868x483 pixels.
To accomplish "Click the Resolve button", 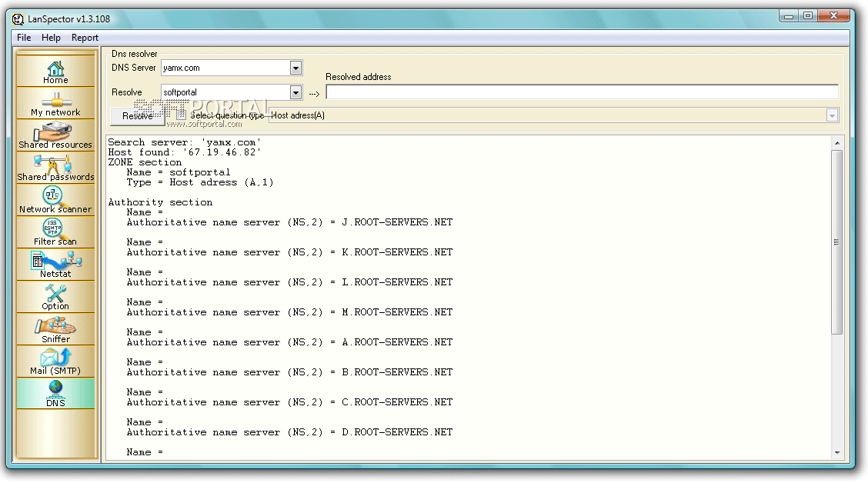I will [x=137, y=115].
